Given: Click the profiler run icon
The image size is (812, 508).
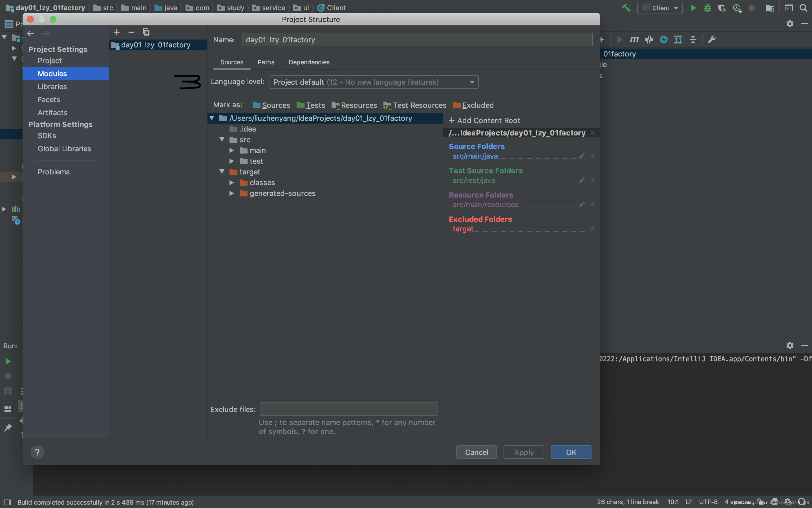Looking at the screenshot, I should click(x=737, y=8).
